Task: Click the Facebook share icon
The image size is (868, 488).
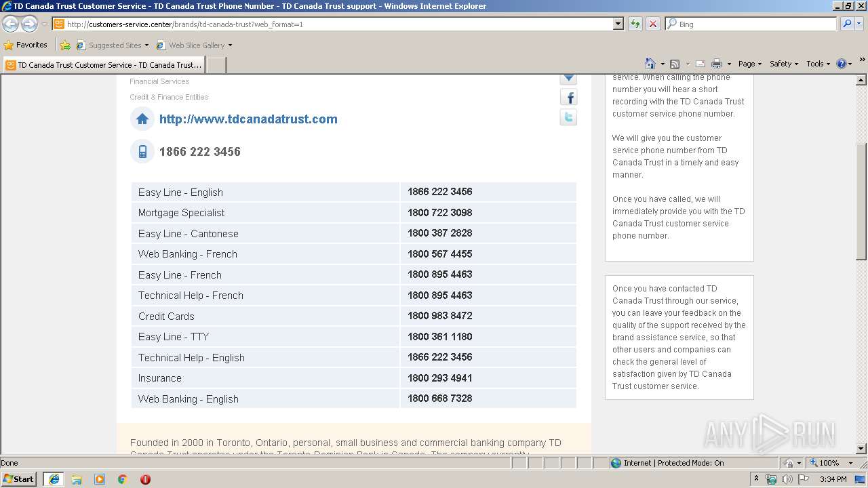Action: 569,98
